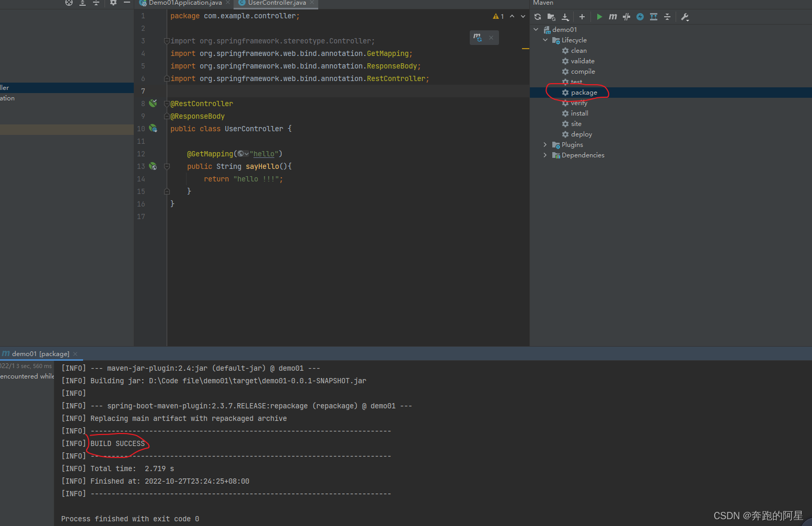The height and width of the screenshot is (526, 812).
Task: Click the UserController class name in code
Action: (254, 129)
